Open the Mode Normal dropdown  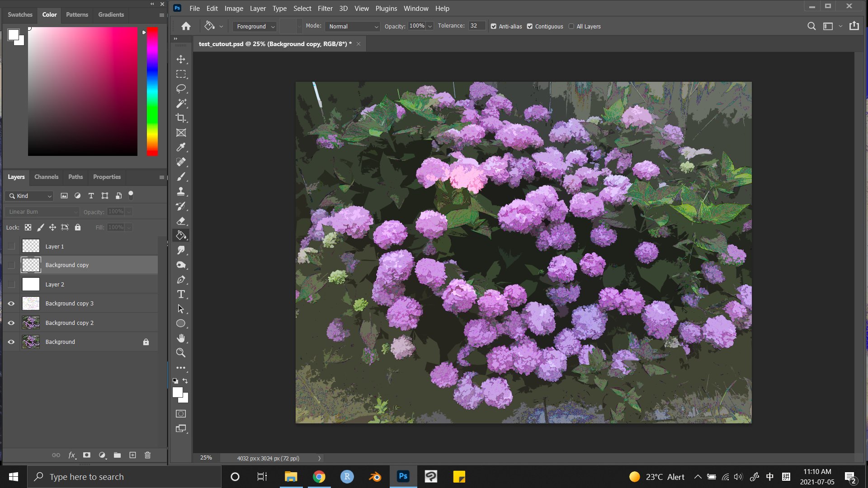pos(353,26)
